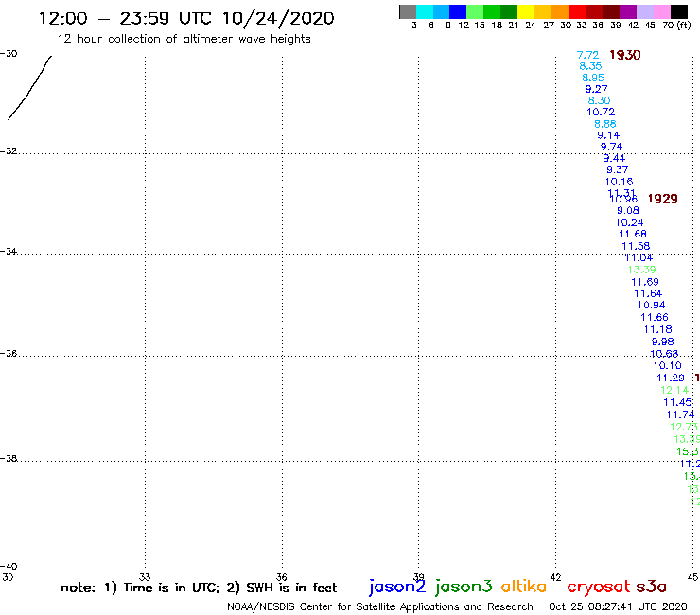700x615 pixels.
Task: Click the 7.72 wave height value
Action: (587, 55)
